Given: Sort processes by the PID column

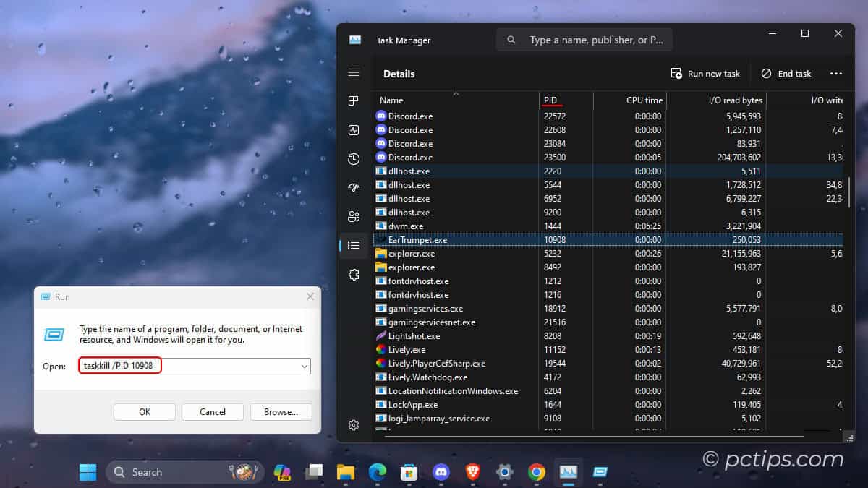Looking at the screenshot, I should point(551,100).
